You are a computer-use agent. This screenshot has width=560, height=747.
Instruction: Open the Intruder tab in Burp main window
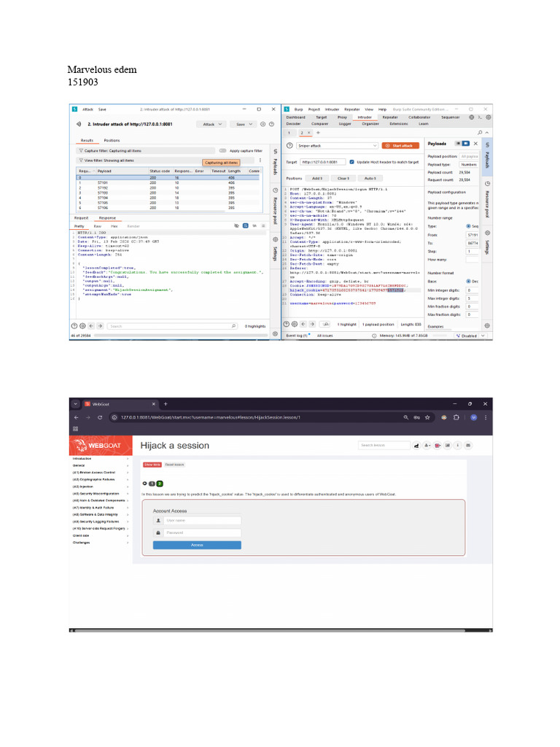tap(365, 117)
